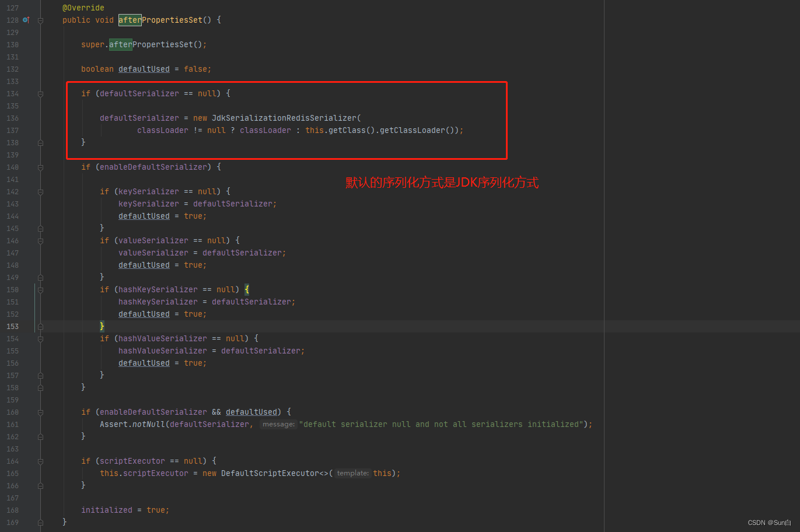800x532 pixels.
Task: Click fold end marker on line 138
Action: click(40, 143)
